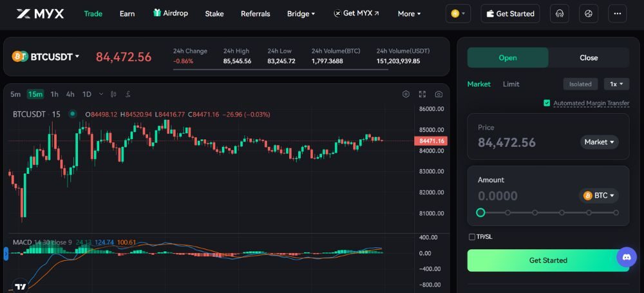The width and height of the screenshot is (644, 293).
Task: Click the 24h High value 85,545.56
Action: pos(237,61)
